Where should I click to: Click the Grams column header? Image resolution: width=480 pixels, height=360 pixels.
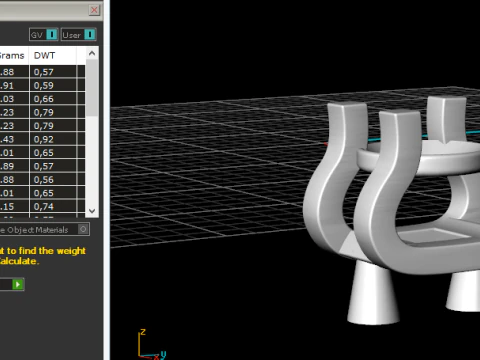tap(14, 55)
